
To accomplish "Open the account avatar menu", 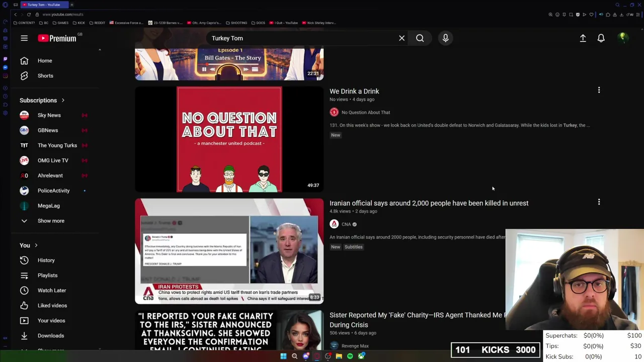I will (x=622, y=38).
